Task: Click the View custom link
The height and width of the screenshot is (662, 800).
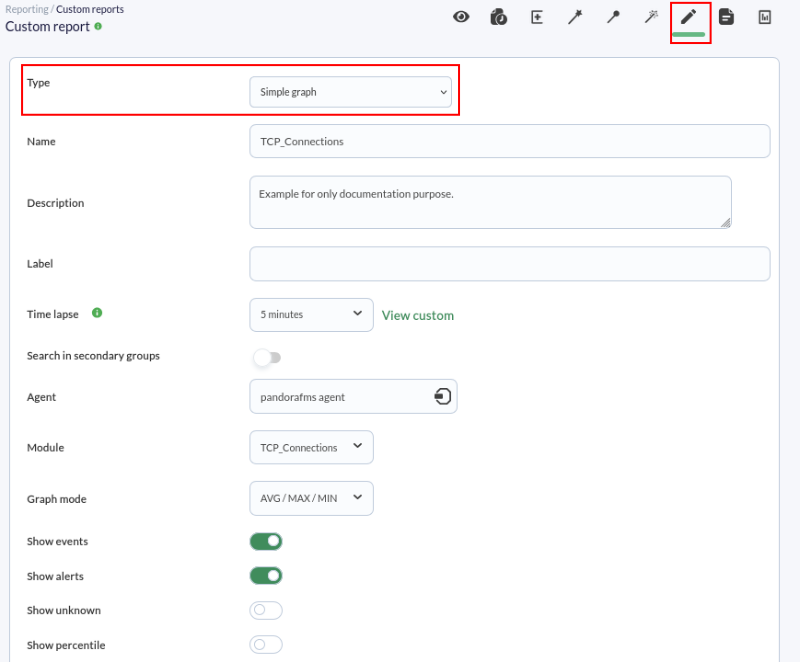Action: pos(418,315)
